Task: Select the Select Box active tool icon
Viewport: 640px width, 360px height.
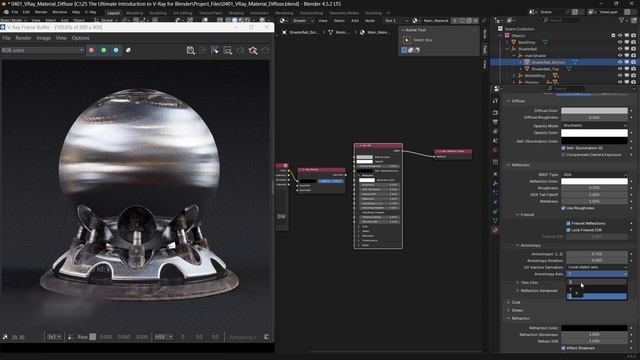Action: click(407, 40)
